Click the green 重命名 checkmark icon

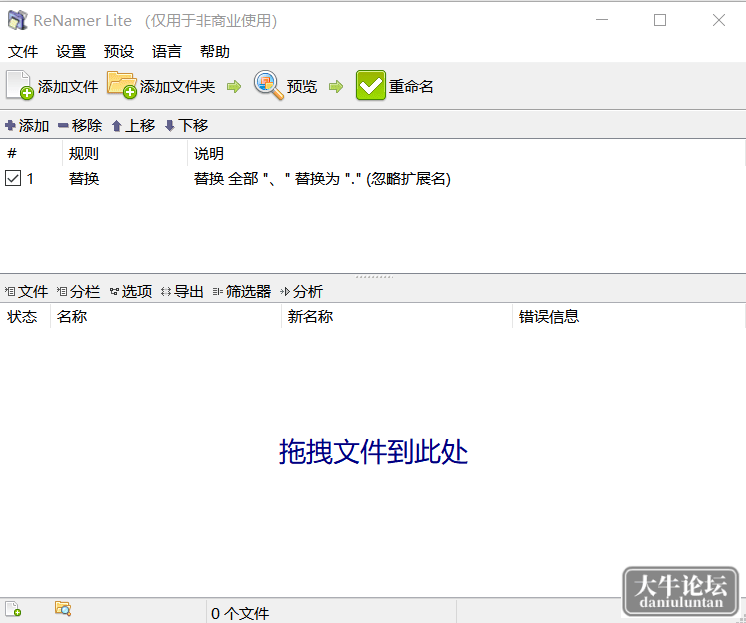coord(371,85)
